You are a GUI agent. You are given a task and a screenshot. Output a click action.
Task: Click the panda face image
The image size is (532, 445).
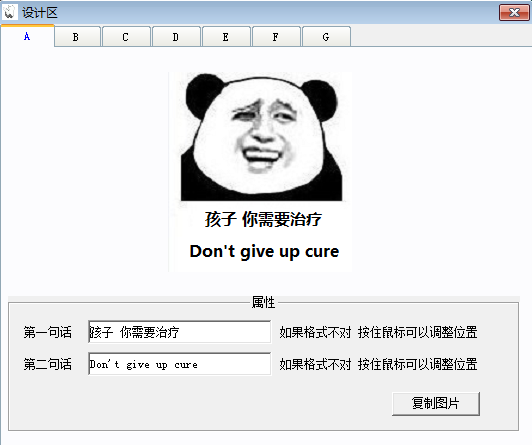point(261,137)
